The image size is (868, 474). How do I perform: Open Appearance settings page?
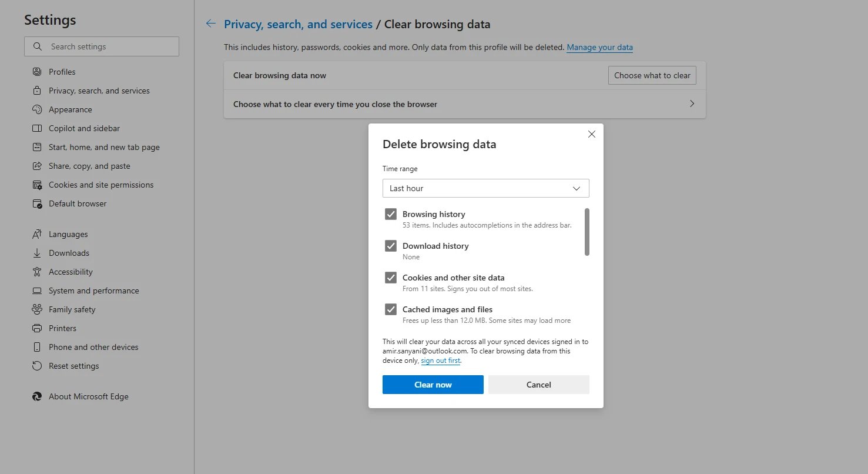71,109
